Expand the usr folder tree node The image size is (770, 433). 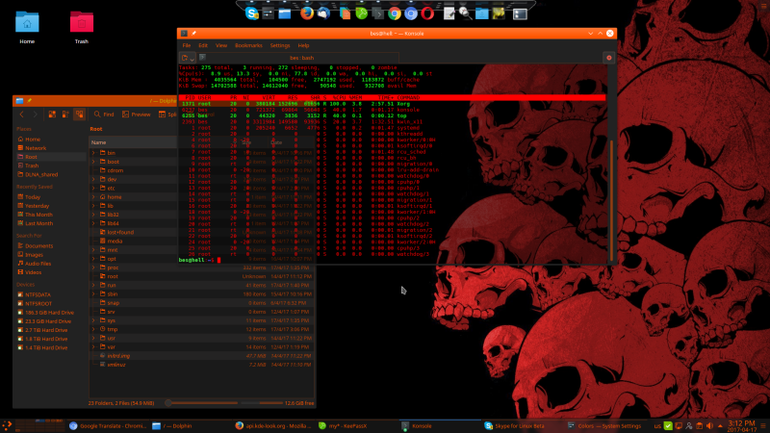click(x=94, y=338)
